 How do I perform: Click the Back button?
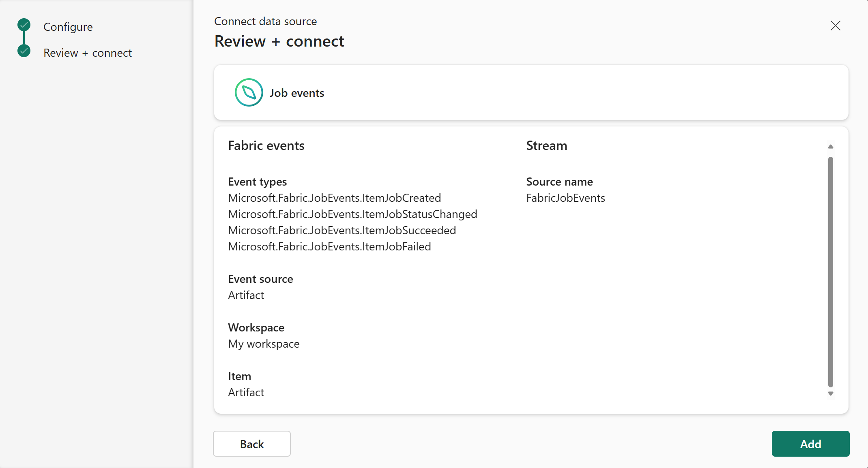tap(252, 444)
